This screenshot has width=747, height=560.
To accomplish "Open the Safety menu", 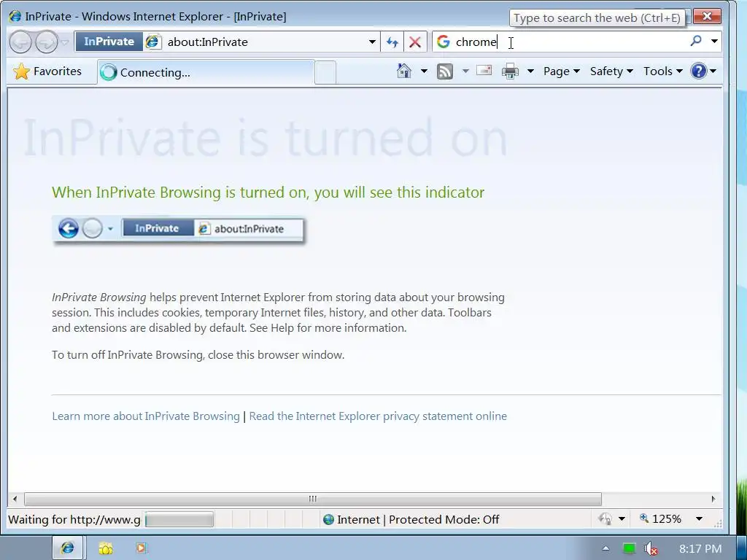I will point(611,71).
